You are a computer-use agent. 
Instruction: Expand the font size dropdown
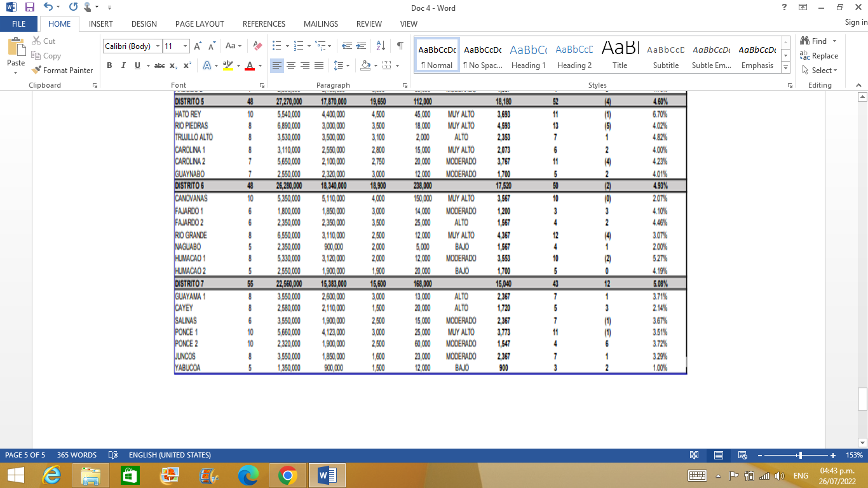(185, 46)
